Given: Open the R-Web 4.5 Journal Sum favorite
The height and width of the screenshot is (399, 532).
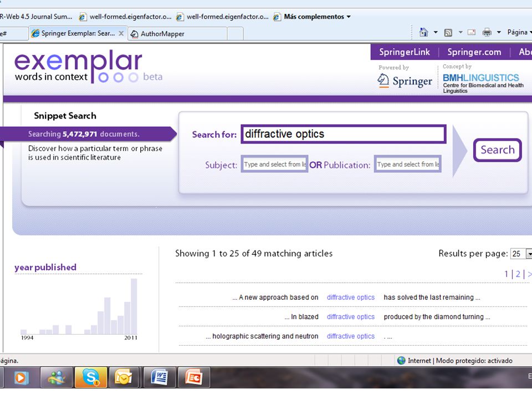Looking at the screenshot, I should pos(36,17).
